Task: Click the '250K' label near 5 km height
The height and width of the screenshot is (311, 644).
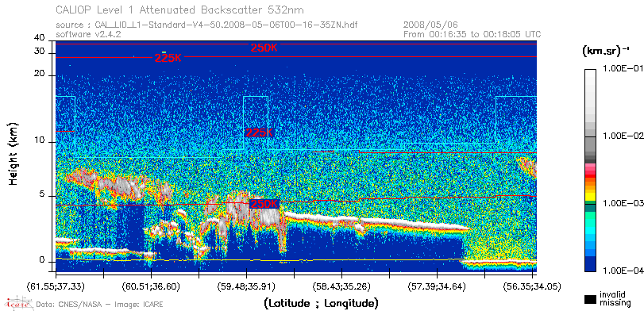Action: pyautogui.click(x=265, y=204)
